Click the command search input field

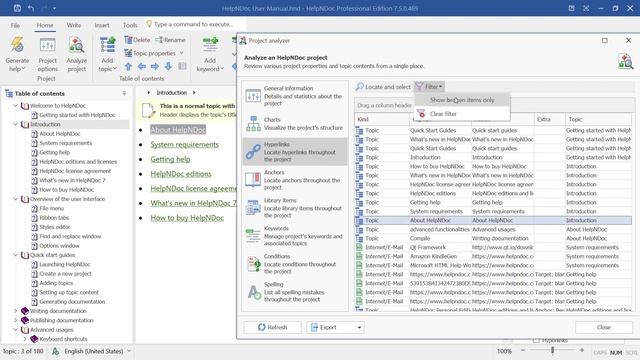click(195, 24)
